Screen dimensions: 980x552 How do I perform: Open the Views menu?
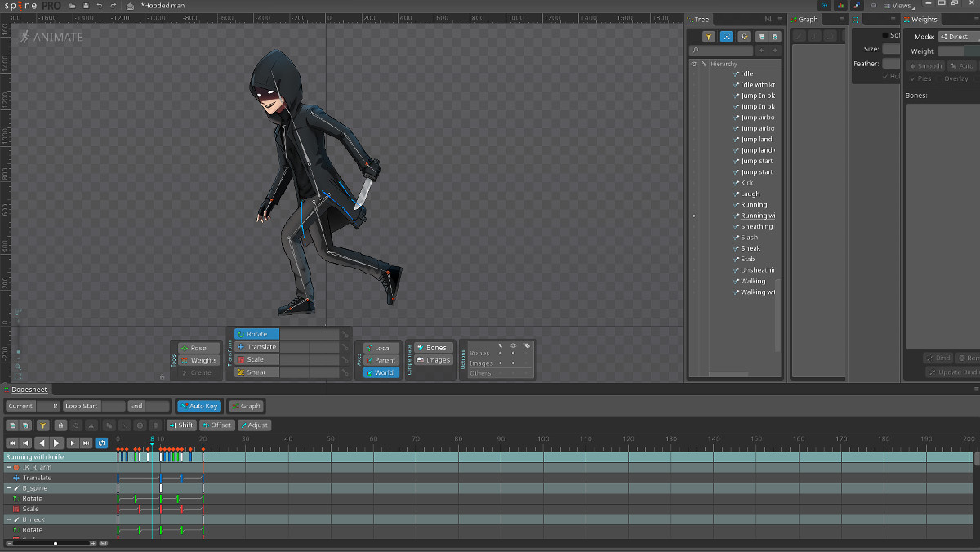click(x=902, y=6)
